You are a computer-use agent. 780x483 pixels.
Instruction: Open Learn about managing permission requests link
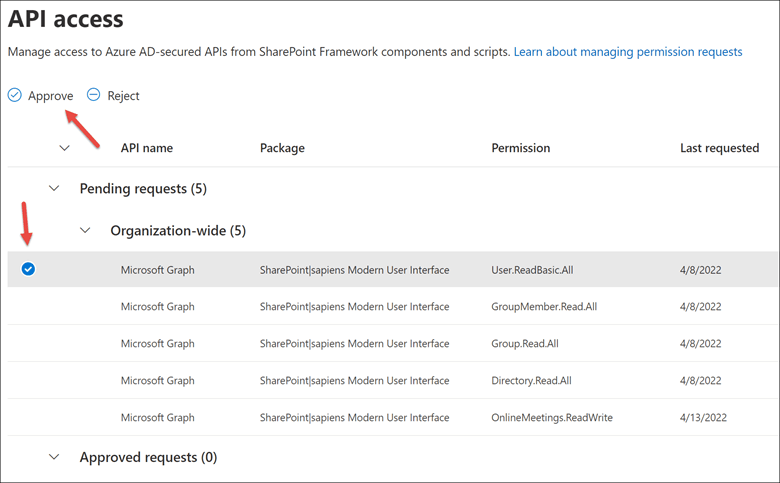click(627, 51)
